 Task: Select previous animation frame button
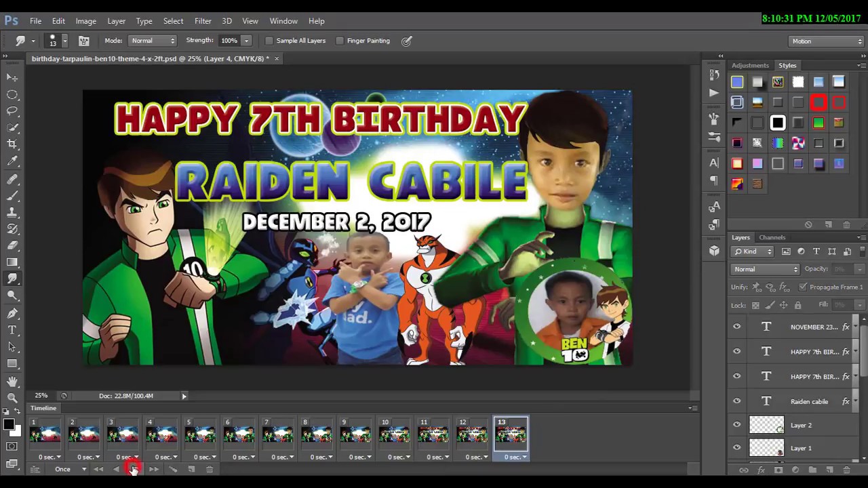[117, 469]
